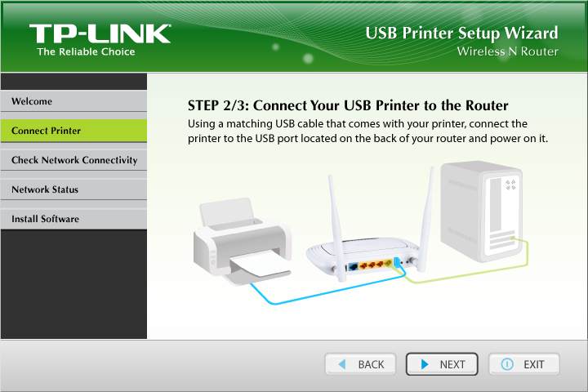The image size is (588, 392).
Task: Select the Welcome step in sidebar
Action: (73, 101)
